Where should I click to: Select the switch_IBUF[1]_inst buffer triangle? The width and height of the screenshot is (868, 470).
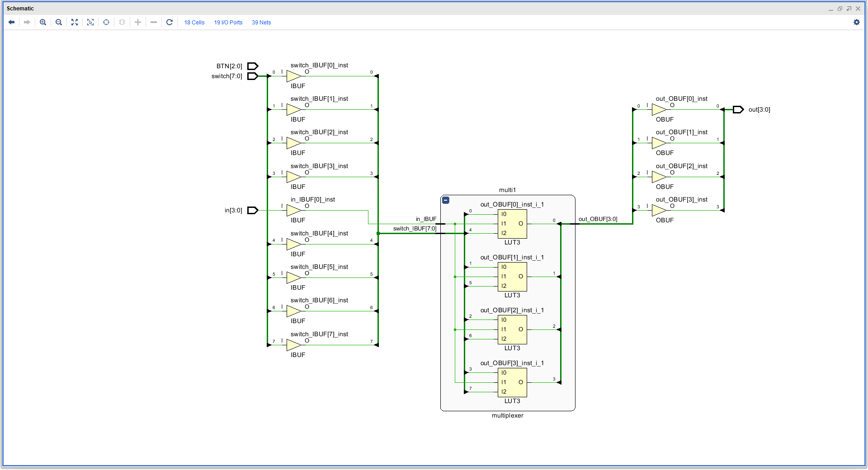(294, 109)
